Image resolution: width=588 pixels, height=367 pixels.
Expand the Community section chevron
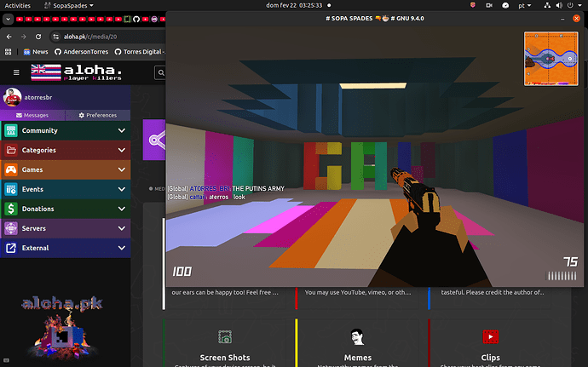click(x=122, y=131)
